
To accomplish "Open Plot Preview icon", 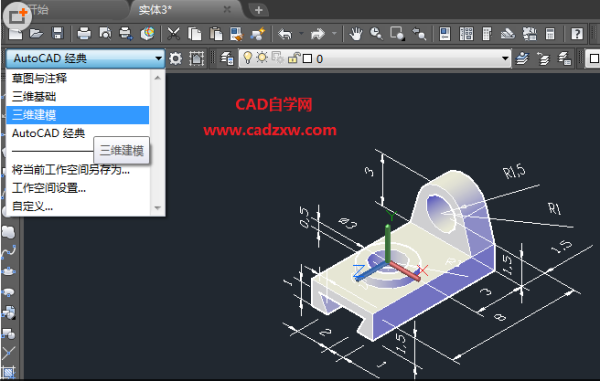I will [105, 34].
